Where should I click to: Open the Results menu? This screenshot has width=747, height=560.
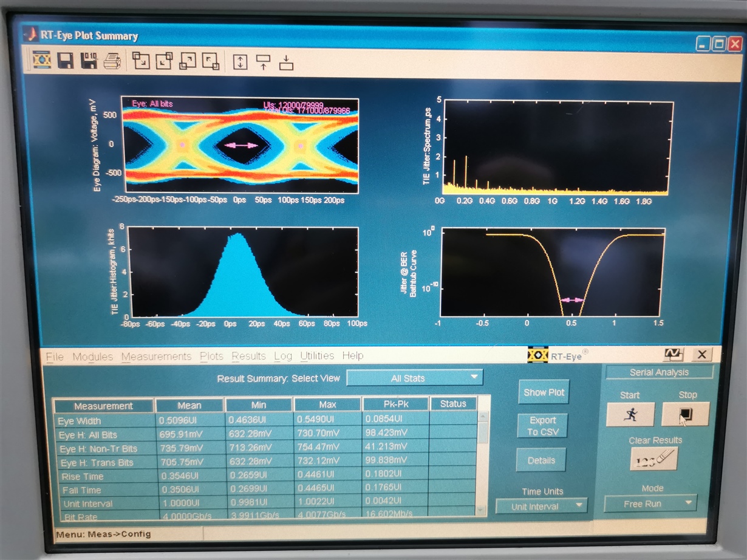click(x=248, y=357)
